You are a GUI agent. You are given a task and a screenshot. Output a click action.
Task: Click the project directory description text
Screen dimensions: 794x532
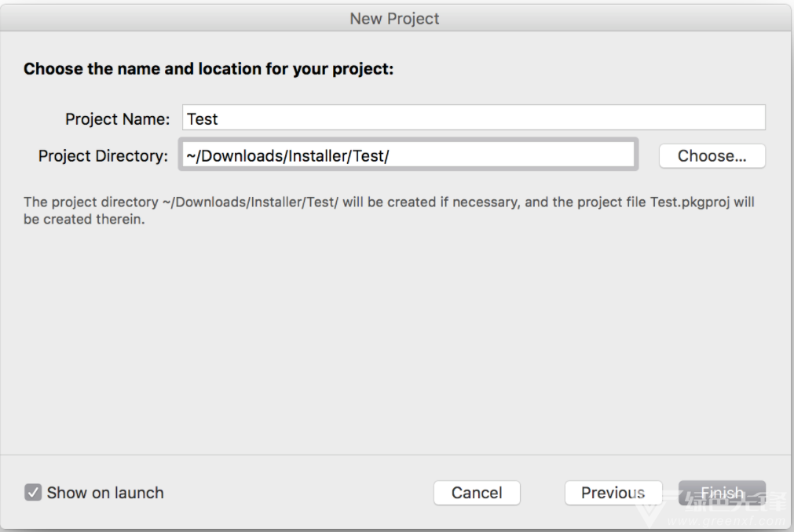point(389,210)
